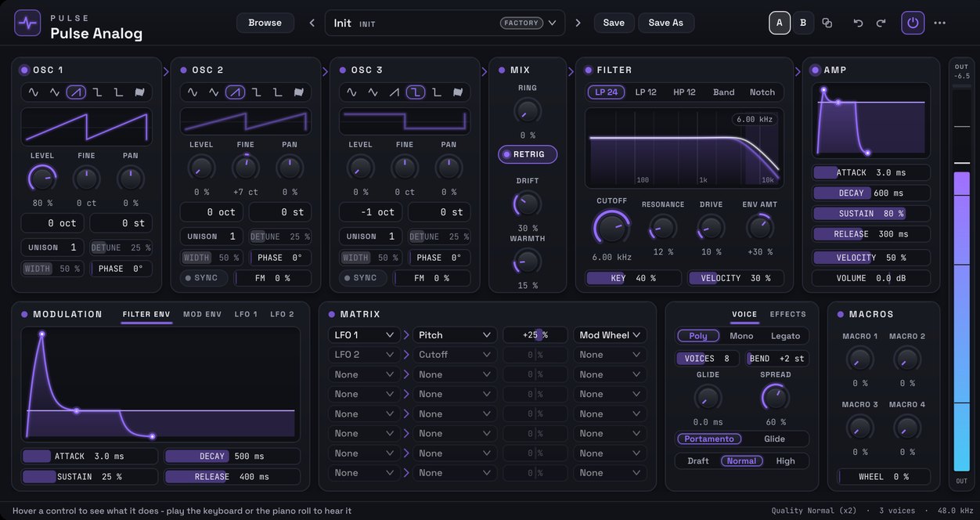Image resolution: width=980 pixels, height=520 pixels.
Task: Click OSC 1 octave field showing 0 oct
Action: (52, 223)
